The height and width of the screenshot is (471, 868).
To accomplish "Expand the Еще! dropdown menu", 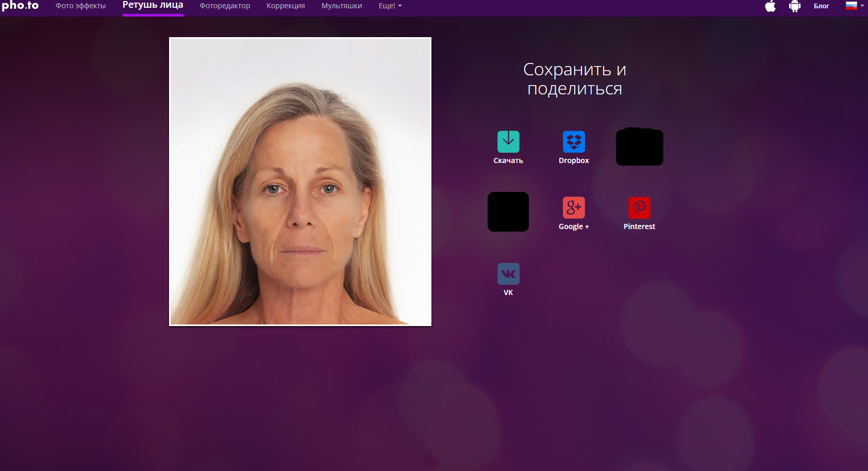I will [390, 6].
